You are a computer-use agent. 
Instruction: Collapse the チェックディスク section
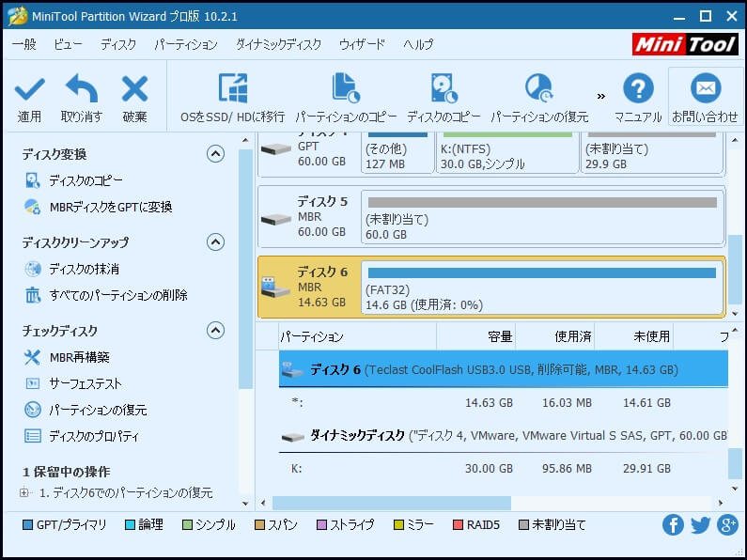215,331
